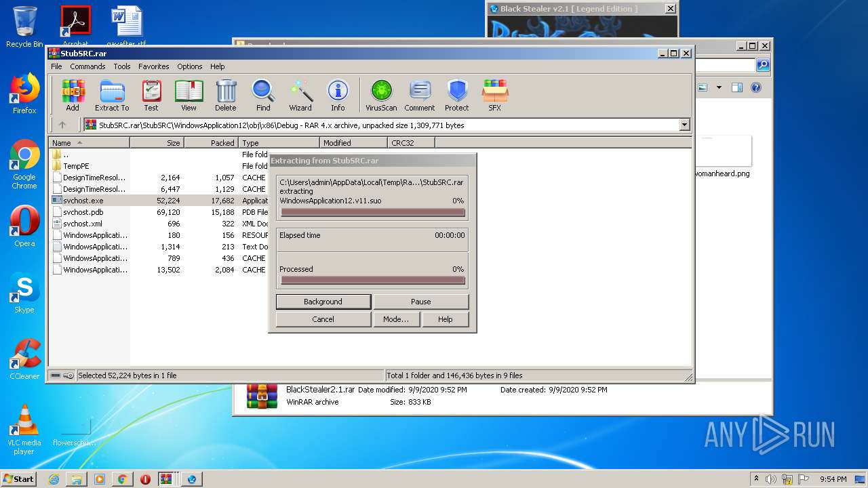Select the parent folder '..' row
The height and width of the screenshot is (488, 868).
pyautogui.click(x=159, y=155)
